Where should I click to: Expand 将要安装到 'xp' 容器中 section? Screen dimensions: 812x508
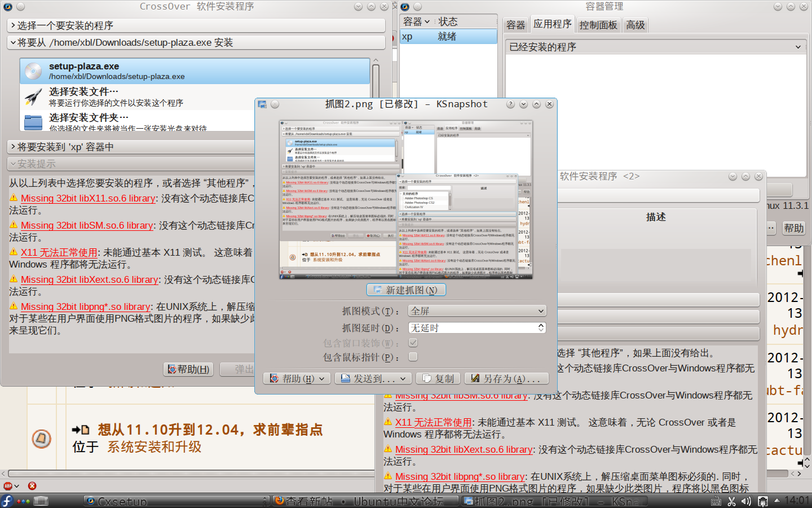click(x=131, y=147)
